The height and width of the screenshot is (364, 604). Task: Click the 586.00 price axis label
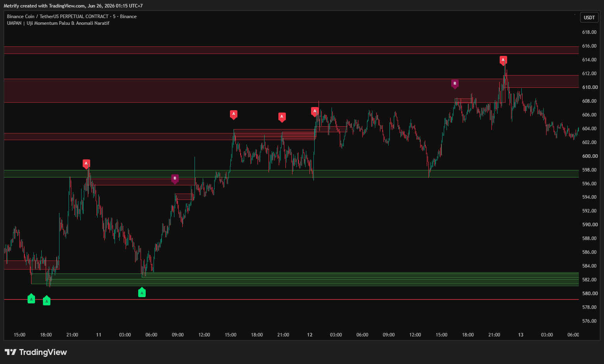coord(589,252)
